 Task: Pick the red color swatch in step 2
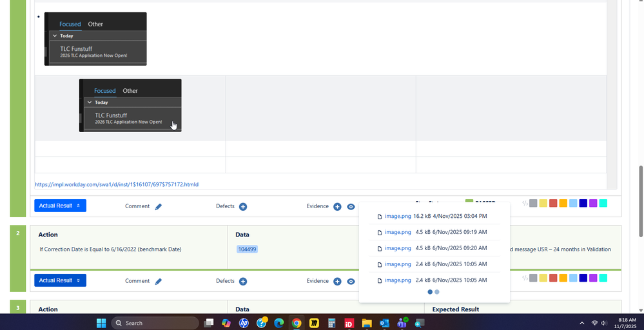tap(553, 278)
